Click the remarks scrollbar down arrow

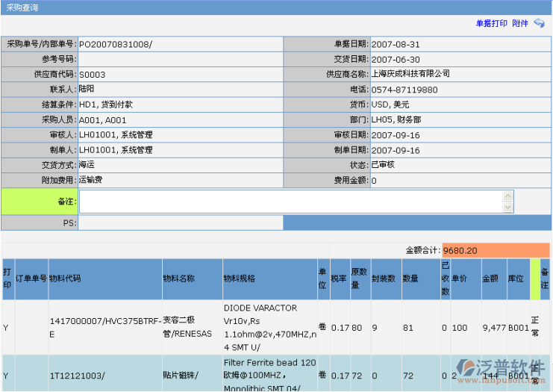tap(508, 207)
